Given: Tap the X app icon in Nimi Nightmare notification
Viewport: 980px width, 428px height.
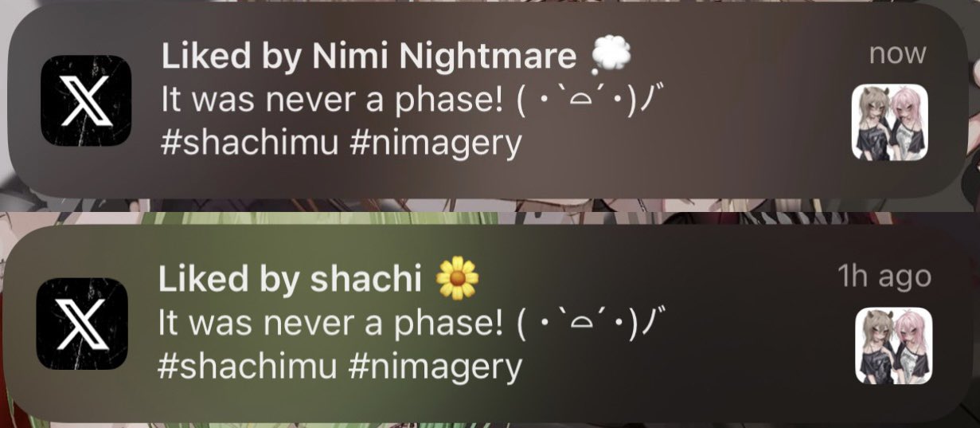Looking at the screenshot, I should click(x=85, y=101).
